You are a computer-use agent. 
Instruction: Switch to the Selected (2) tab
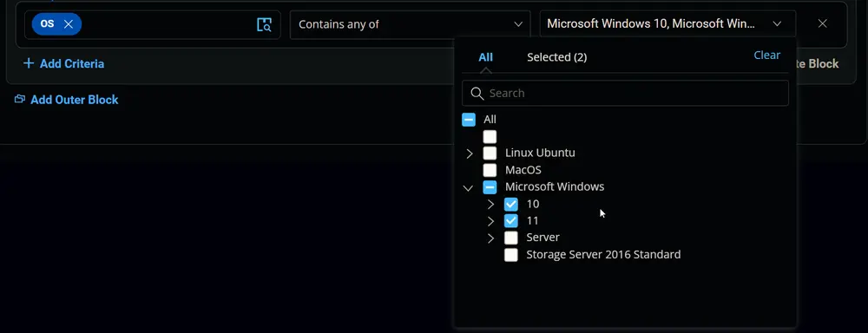coord(557,57)
